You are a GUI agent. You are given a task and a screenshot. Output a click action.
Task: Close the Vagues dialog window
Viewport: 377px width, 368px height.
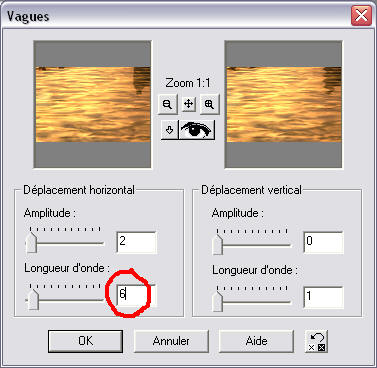361,16
